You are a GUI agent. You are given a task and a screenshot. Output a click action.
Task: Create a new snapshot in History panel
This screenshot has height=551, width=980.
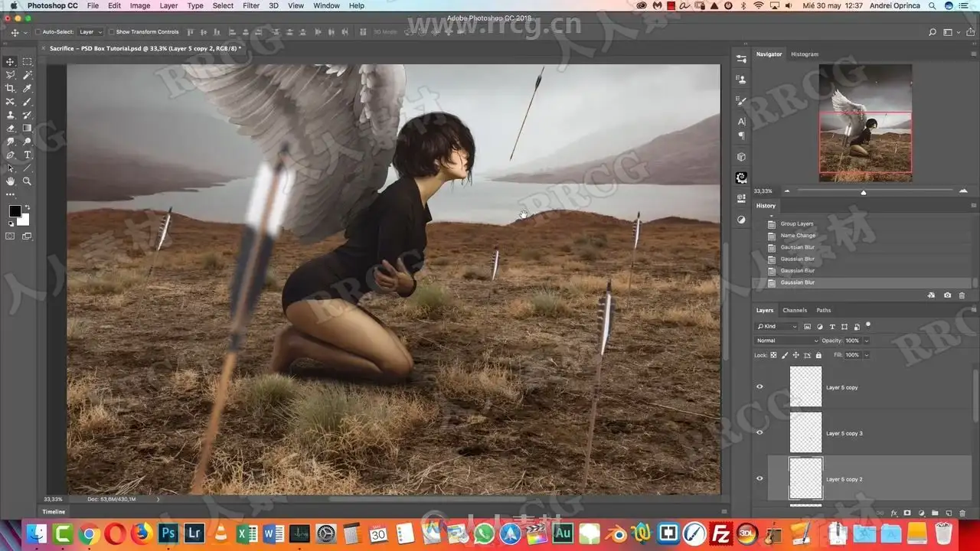pos(947,295)
